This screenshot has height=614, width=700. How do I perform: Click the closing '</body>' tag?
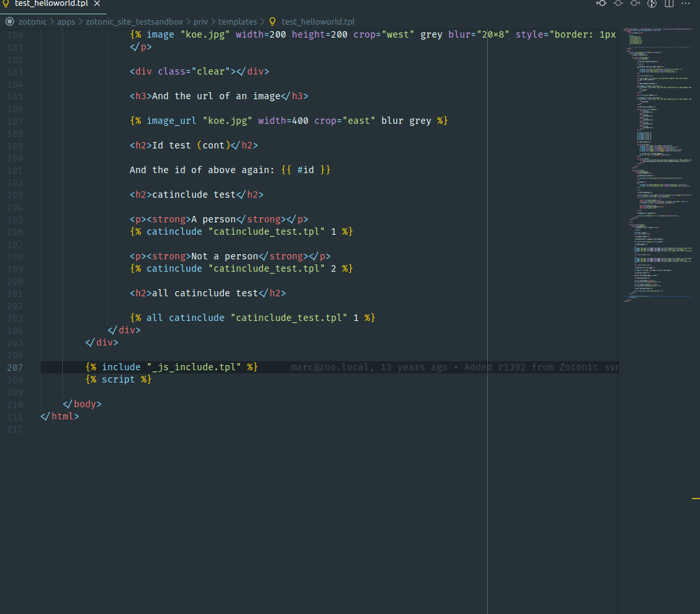(82, 405)
